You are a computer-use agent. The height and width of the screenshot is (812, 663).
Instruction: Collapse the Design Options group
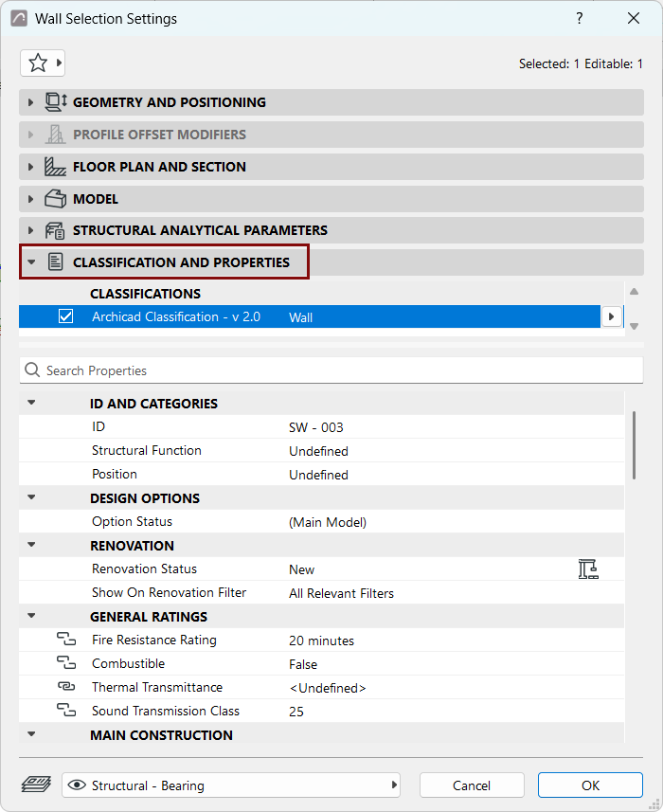31,497
